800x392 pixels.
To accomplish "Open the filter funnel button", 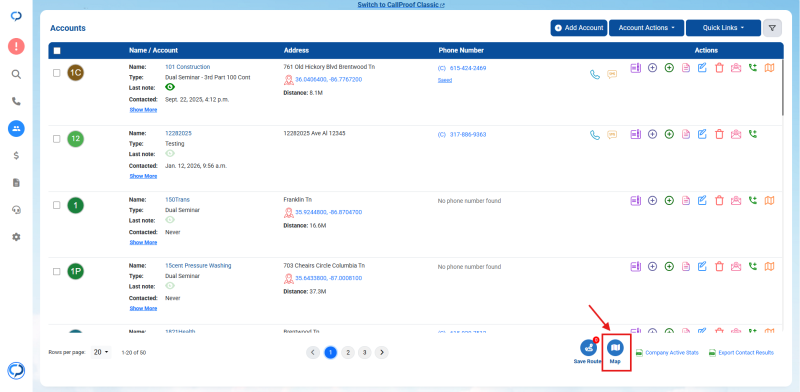I will (772, 28).
